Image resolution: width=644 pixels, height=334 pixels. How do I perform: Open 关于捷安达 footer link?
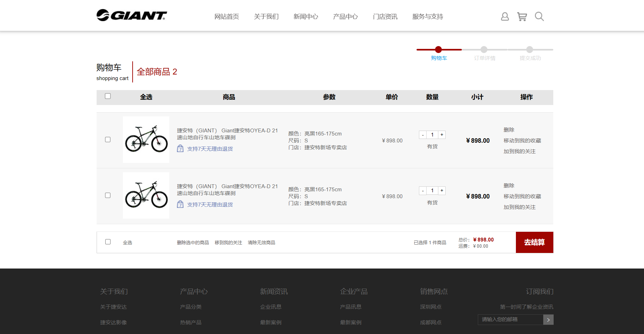pyautogui.click(x=113, y=307)
